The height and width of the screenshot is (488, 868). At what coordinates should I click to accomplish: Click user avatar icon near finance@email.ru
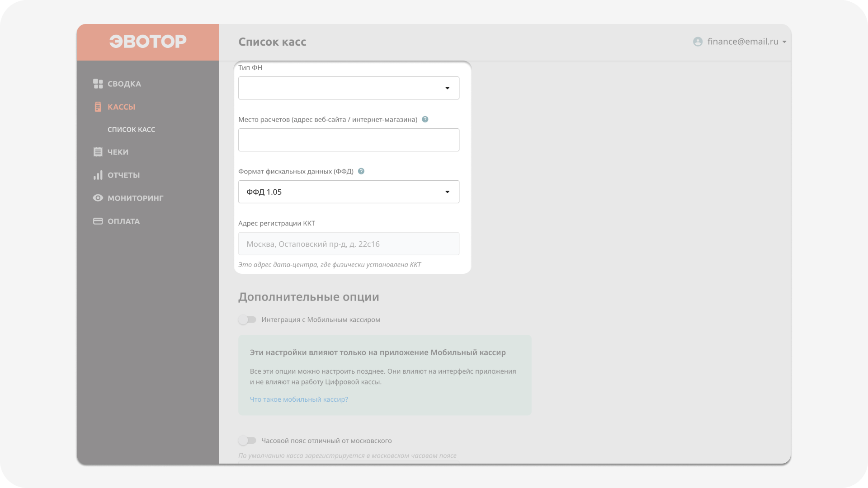tap(698, 42)
